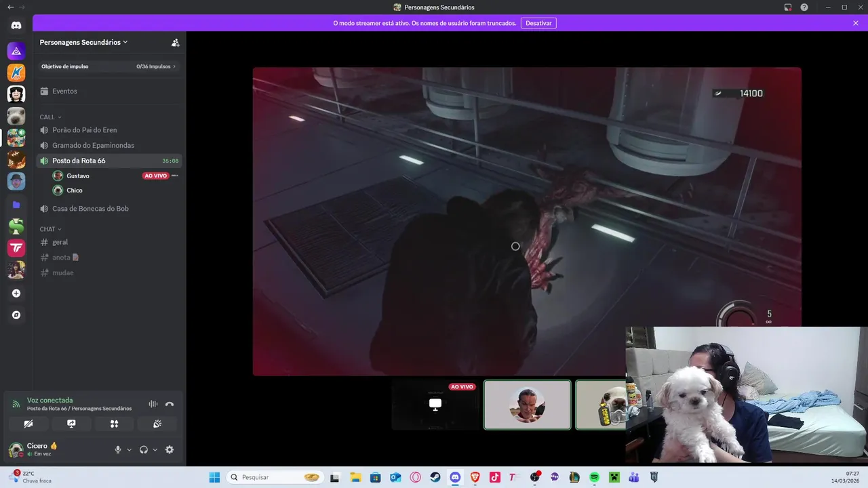Select the AO VIVO stream thumbnail tile
This screenshot has height=488, width=868.
click(435, 405)
